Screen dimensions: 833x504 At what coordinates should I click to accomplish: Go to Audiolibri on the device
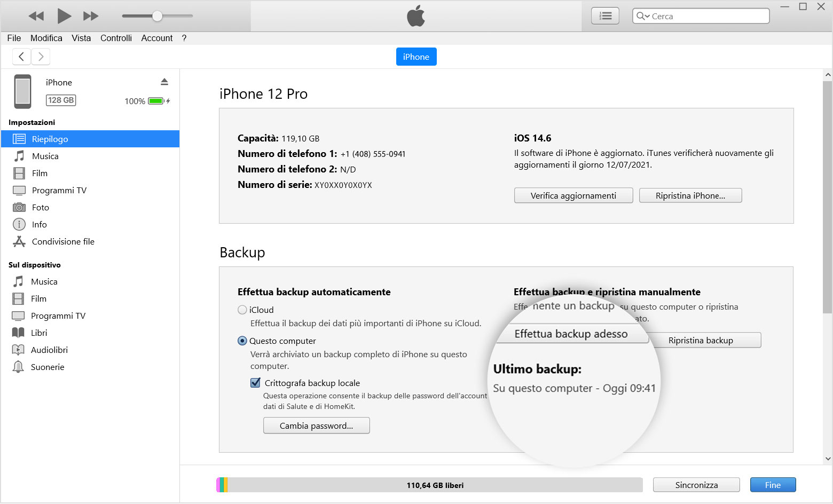[49, 350]
